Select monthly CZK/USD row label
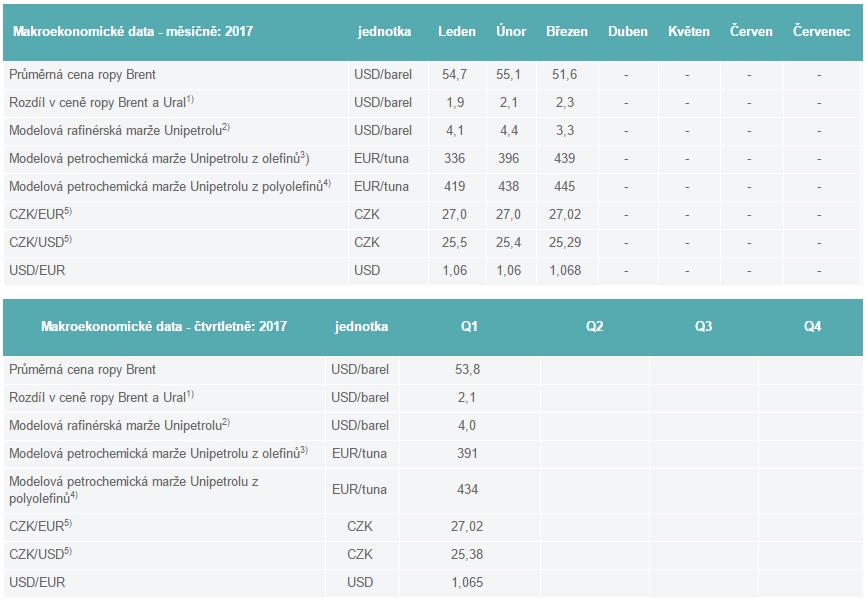The image size is (866, 602). pyautogui.click(x=40, y=242)
